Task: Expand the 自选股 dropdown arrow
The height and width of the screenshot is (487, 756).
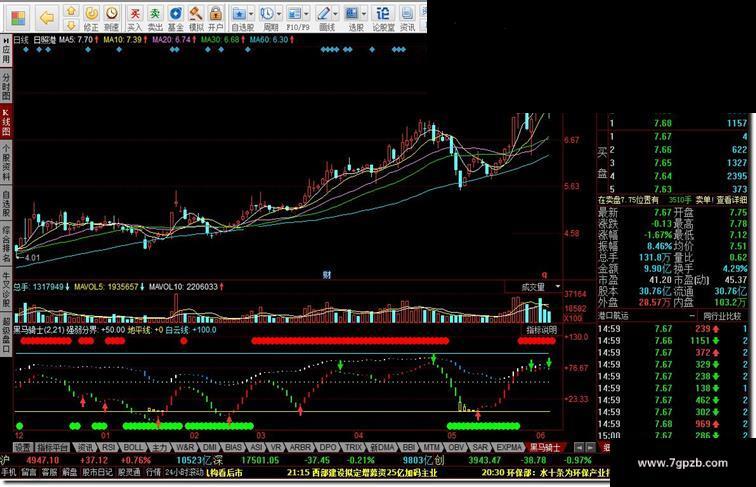Action: pos(251,14)
